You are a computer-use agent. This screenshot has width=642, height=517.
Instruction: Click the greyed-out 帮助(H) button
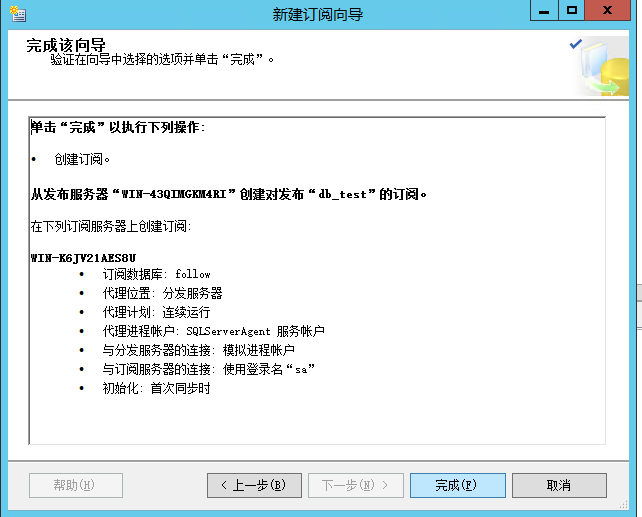pyautogui.click(x=76, y=485)
